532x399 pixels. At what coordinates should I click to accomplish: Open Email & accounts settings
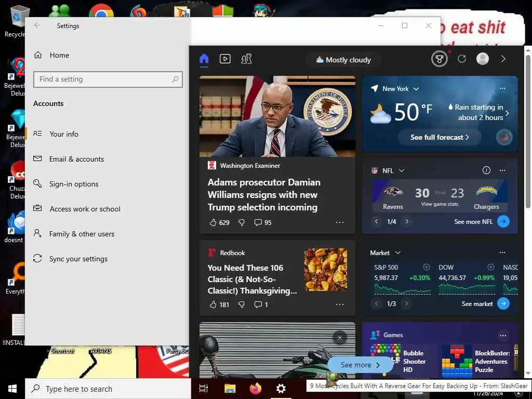point(108,159)
